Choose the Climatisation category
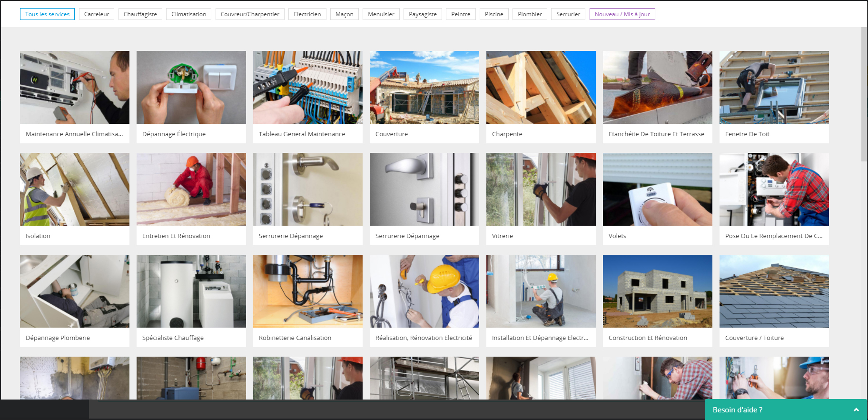Screen dimensions: 868x420 [189, 14]
